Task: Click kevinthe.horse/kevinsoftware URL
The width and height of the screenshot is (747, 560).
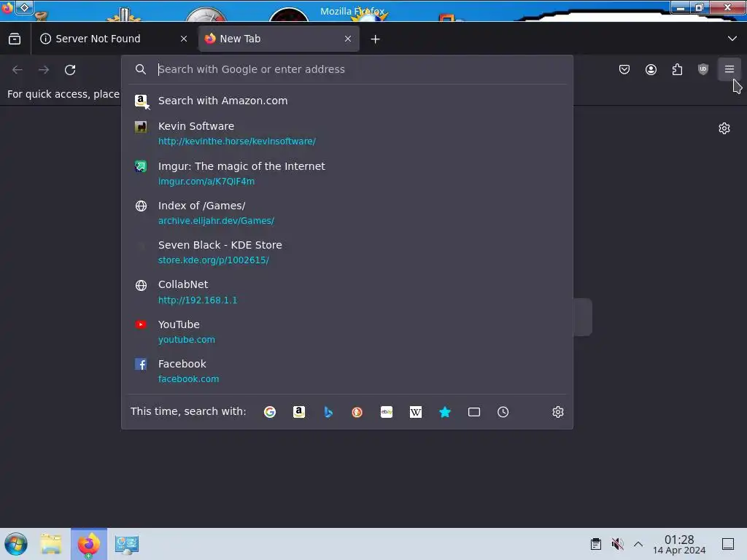Action: (x=237, y=141)
